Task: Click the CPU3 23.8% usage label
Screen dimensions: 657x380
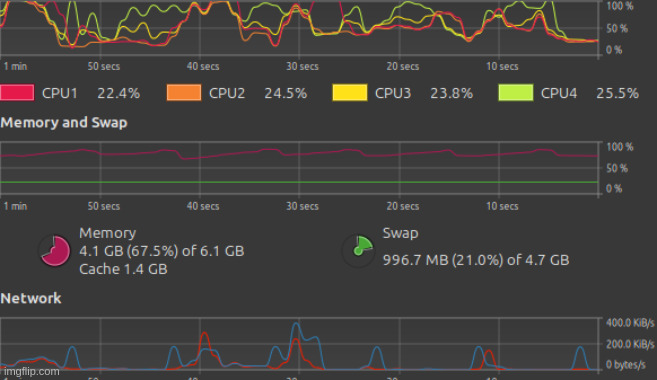Action: [x=451, y=93]
